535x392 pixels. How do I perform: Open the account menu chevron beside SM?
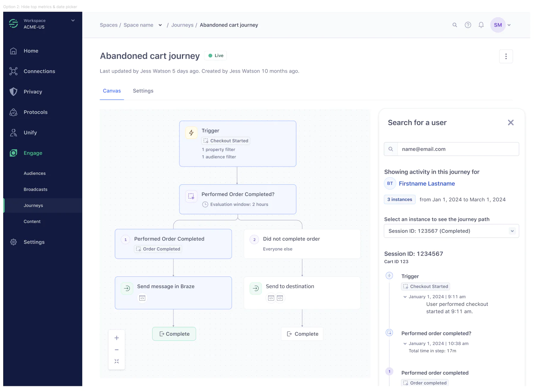tap(509, 25)
